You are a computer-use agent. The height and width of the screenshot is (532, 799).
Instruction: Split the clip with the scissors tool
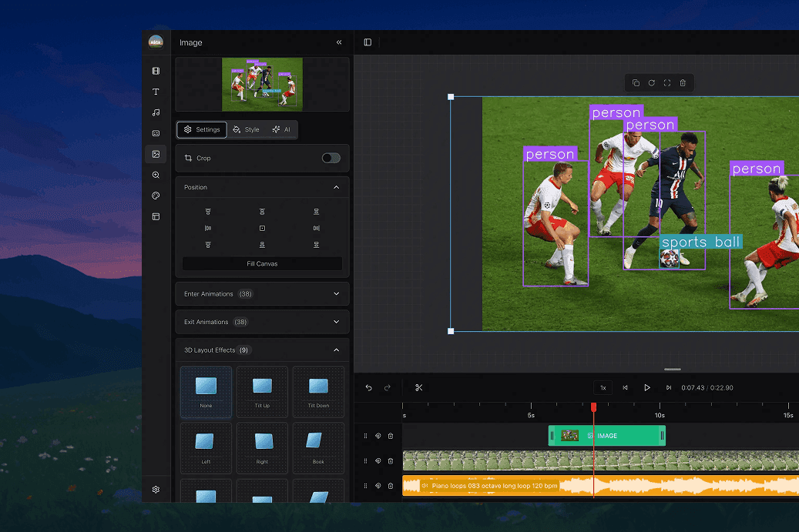pyautogui.click(x=419, y=388)
